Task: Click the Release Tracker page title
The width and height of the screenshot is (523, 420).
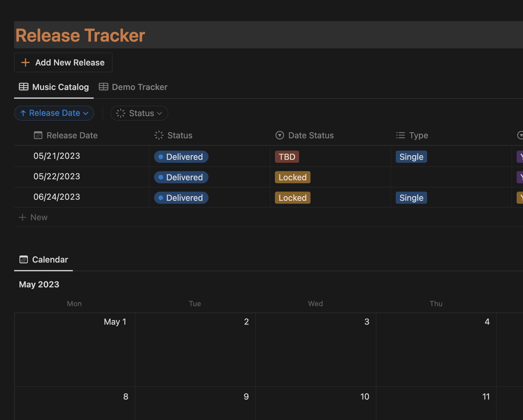Action: (x=80, y=35)
